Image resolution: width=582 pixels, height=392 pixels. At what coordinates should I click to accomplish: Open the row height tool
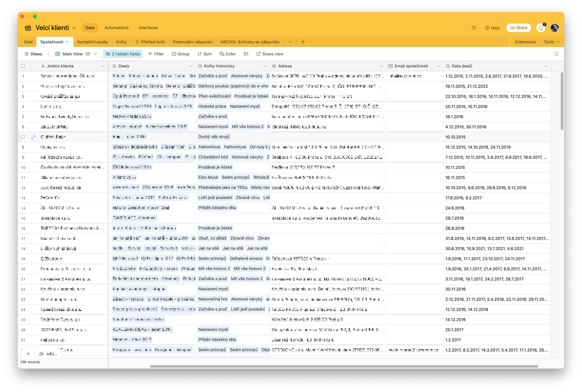246,54
